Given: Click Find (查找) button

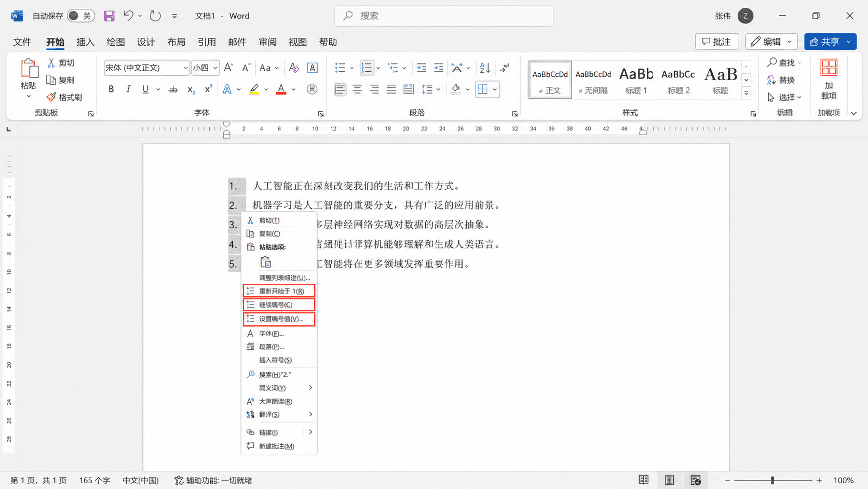Looking at the screenshot, I should [784, 62].
